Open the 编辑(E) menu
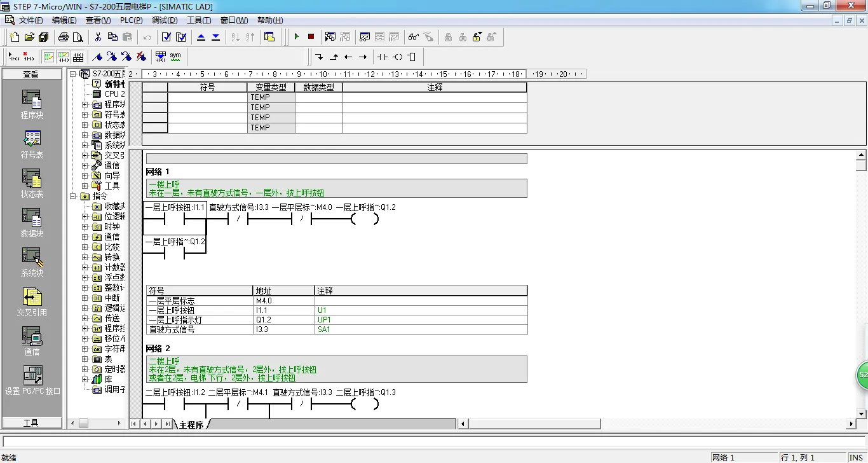The height and width of the screenshot is (463, 868). pos(64,20)
